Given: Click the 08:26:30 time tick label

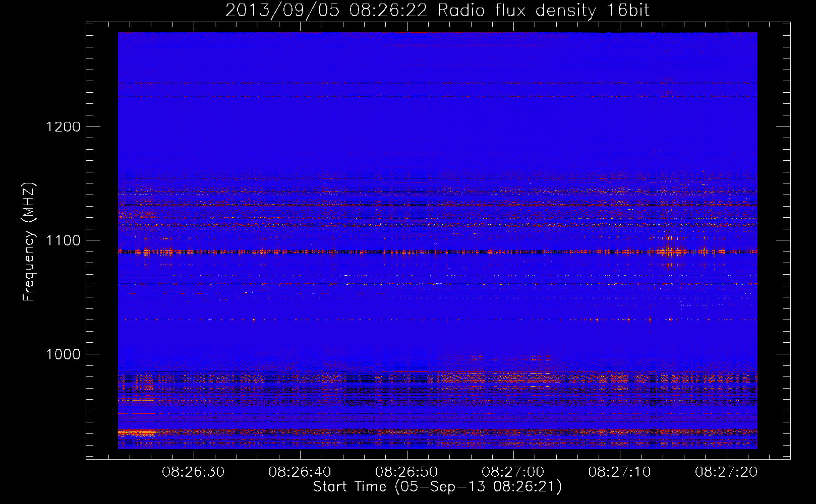Looking at the screenshot, I should (193, 472).
